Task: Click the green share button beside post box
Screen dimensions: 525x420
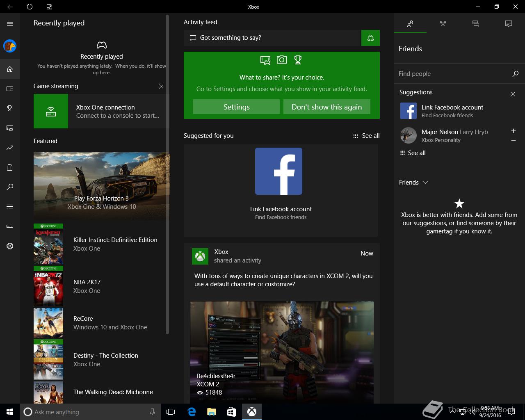Action: (x=370, y=38)
